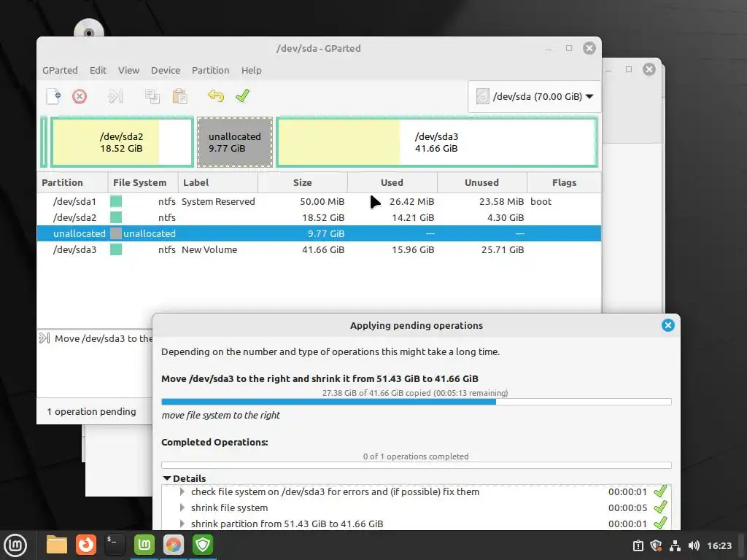
Task: Open the GParted menu
Action: click(x=60, y=71)
